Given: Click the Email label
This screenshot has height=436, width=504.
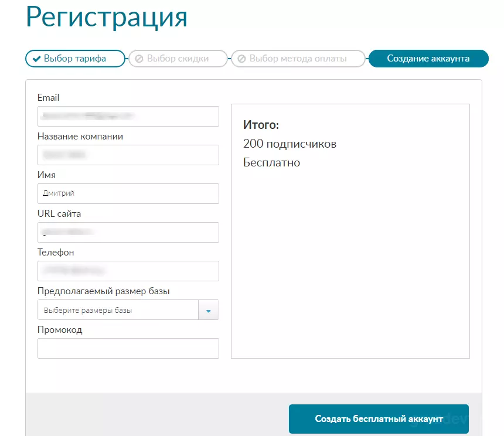Looking at the screenshot, I should [48, 98].
